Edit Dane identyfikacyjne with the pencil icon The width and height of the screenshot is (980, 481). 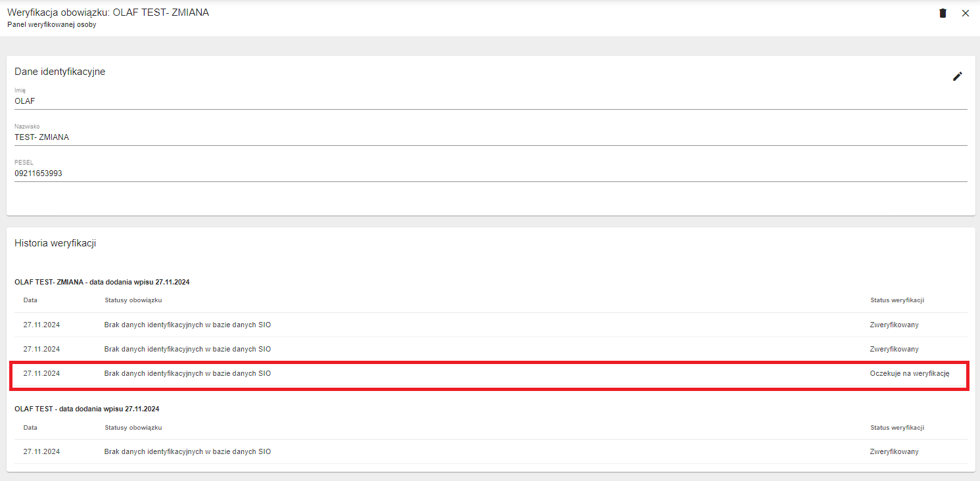pyautogui.click(x=958, y=76)
